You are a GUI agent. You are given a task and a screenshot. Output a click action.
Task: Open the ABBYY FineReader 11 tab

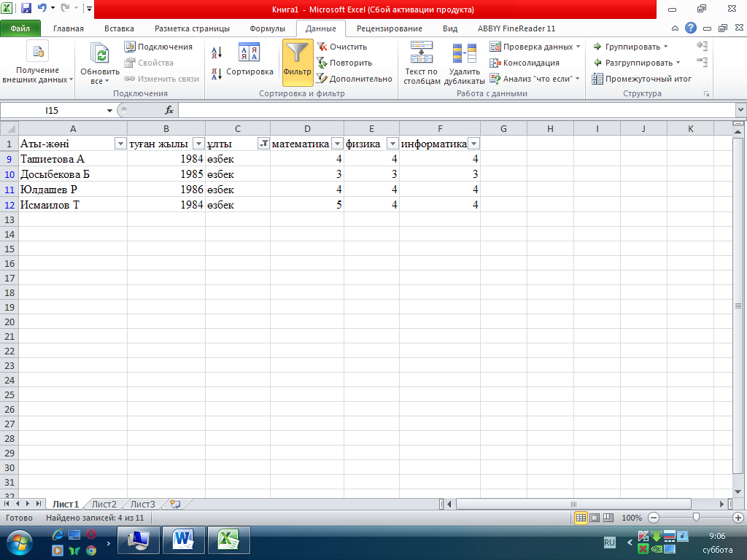(x=516, y=28)
